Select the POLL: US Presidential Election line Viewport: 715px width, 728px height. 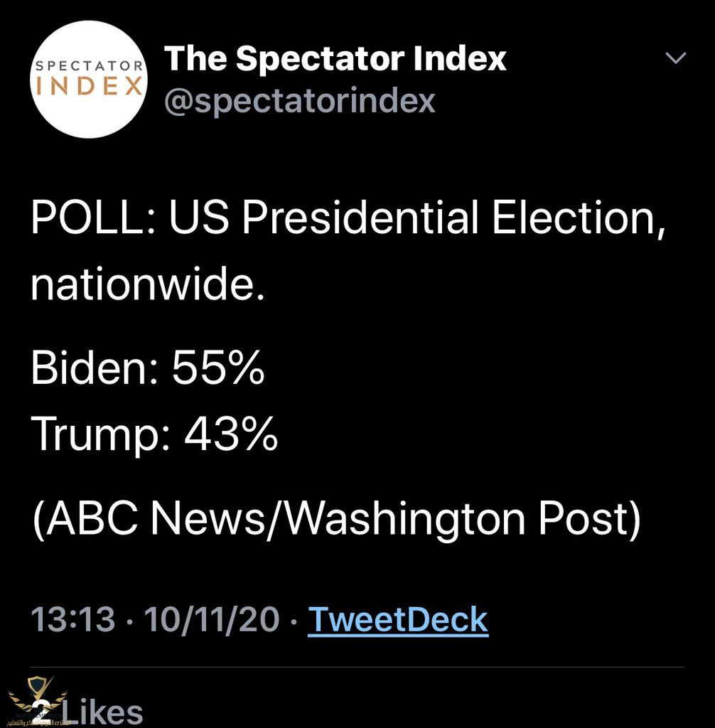coord(348,218)
